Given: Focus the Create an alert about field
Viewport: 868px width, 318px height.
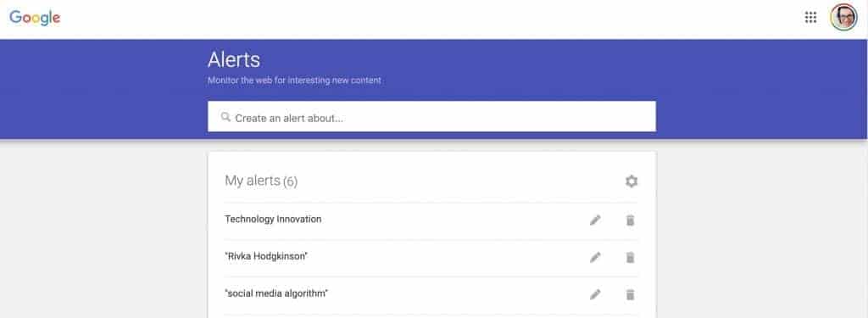Looking at the screenshot, I should click(431, 116).
